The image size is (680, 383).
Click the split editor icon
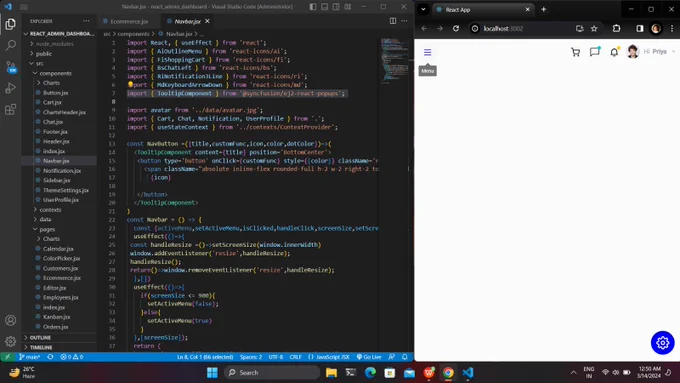coord(392,21)
